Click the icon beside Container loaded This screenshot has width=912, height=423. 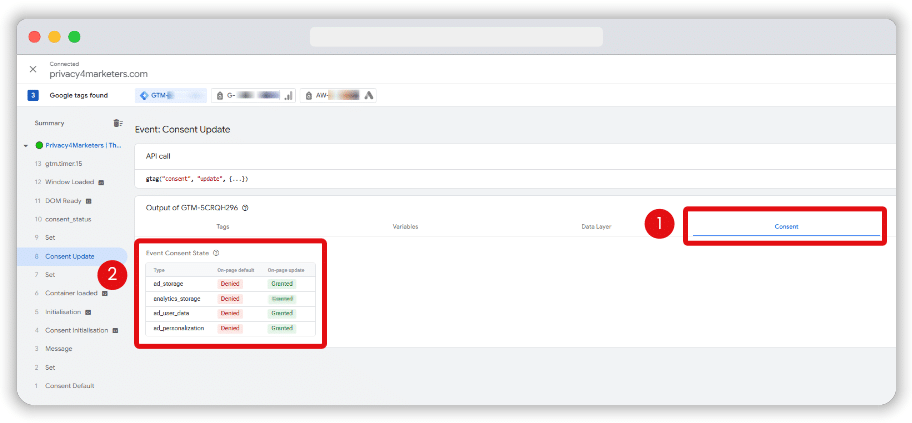coord(105,293)
